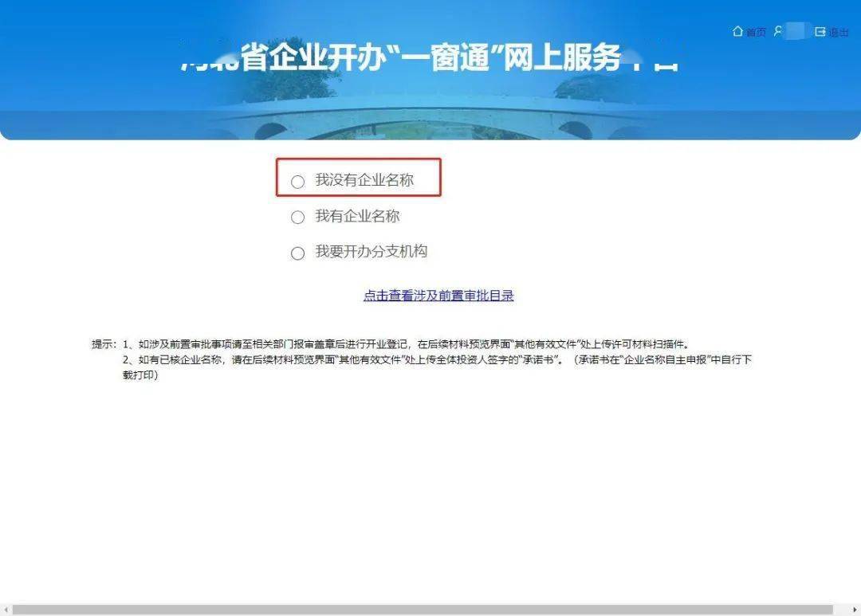Open the 点击查看涉及前置审批目录 link
861x616 pixels.
click(x=438, y=296)
